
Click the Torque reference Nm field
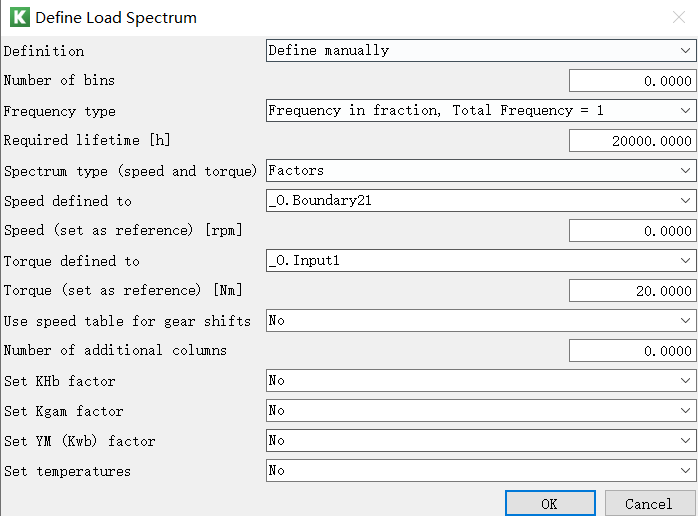[633, 291]
